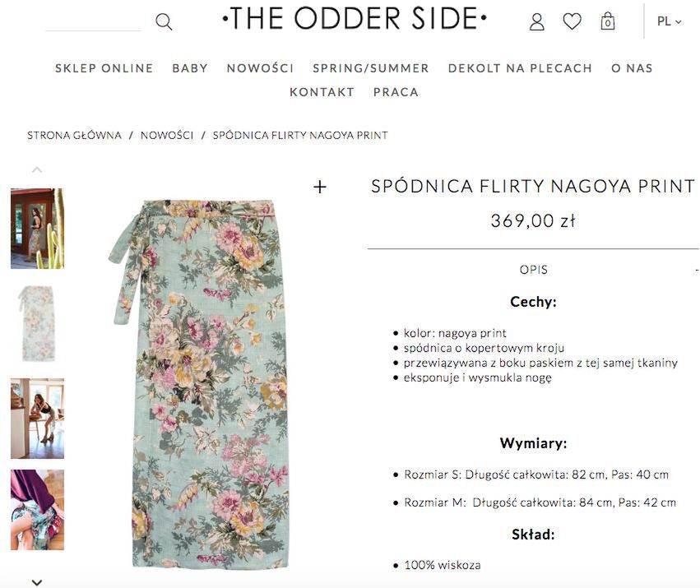Viewport: 700px width, 588px height.
Task: Open Dekolt na plecach category
Action: click(x=520, y=68)
